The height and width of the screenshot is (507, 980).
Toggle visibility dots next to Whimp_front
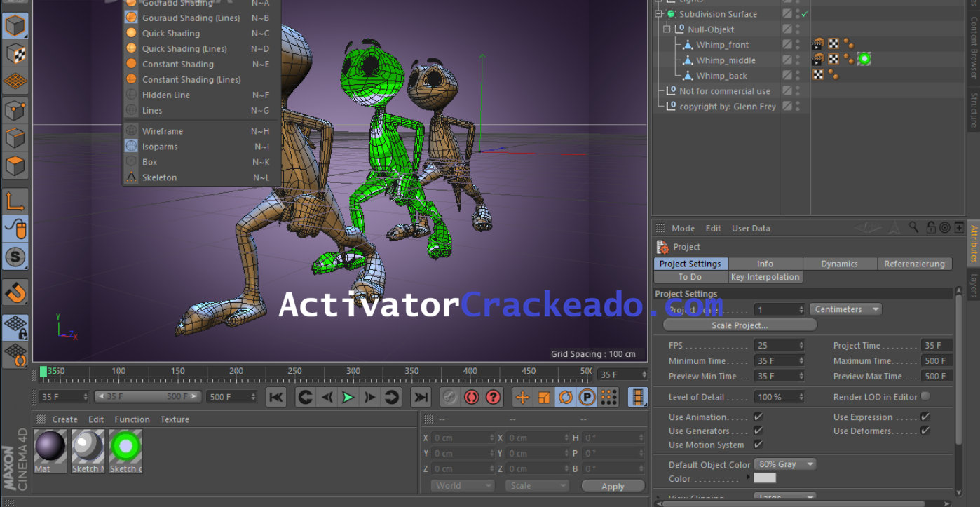798,44
